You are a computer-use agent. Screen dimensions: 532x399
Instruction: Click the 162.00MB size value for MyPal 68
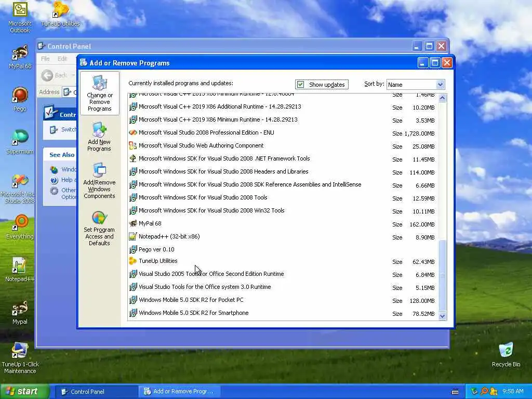422,224
